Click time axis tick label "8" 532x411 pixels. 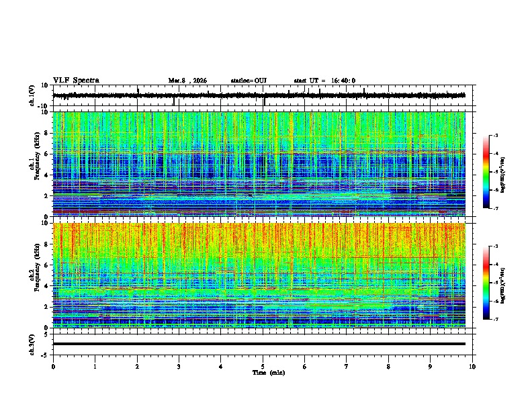click(388, 367)
